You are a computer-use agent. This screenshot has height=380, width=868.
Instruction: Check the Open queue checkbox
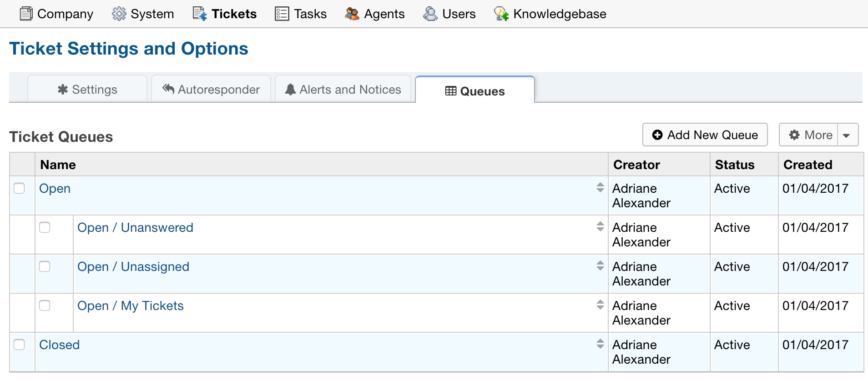click(19, 188)
